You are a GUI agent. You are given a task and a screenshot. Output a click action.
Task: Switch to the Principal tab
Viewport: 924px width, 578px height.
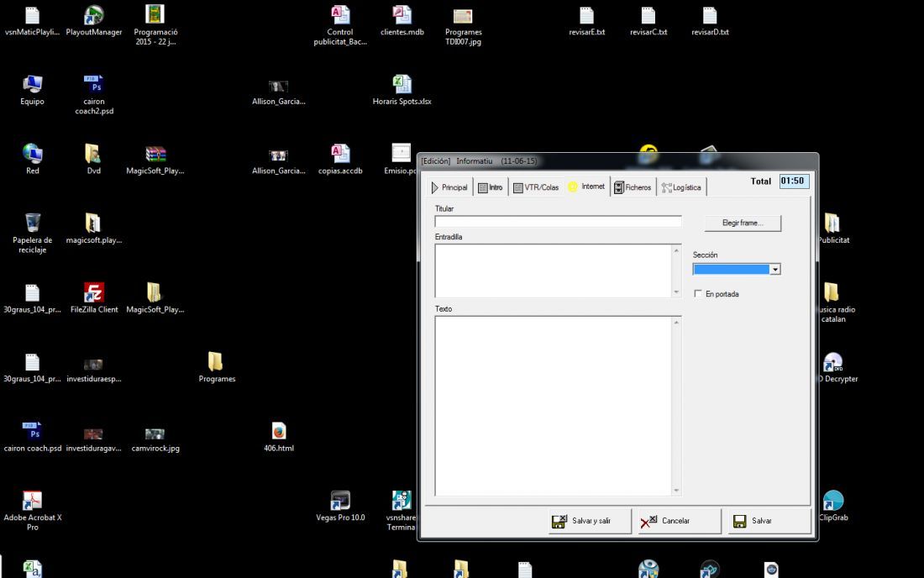coord(449,187)
